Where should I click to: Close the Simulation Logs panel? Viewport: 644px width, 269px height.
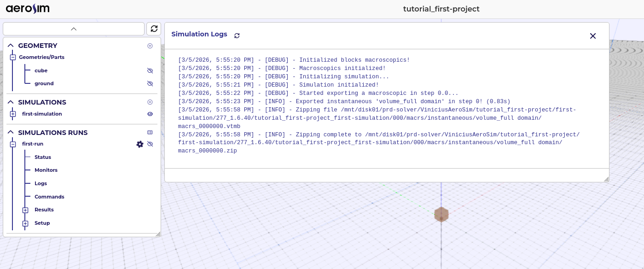[593, 36]
